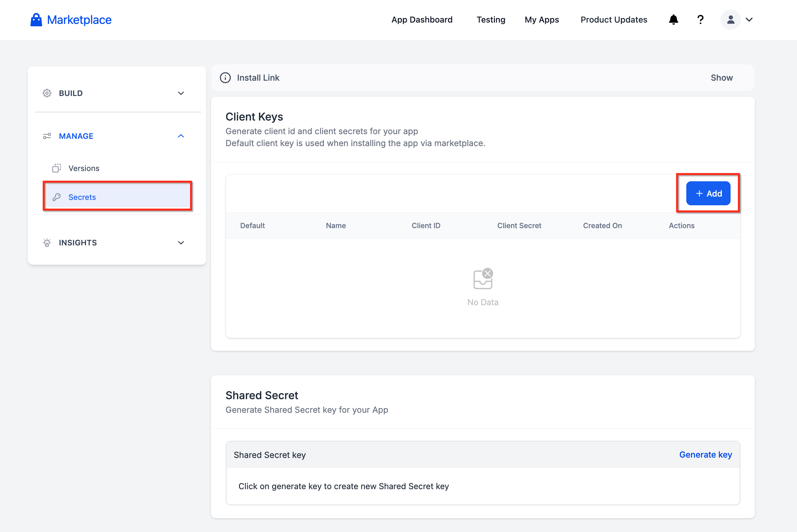Open the user profile avatar
This screenshot has width=797, height=532.
pyautogui.click(x=731, y=20)
